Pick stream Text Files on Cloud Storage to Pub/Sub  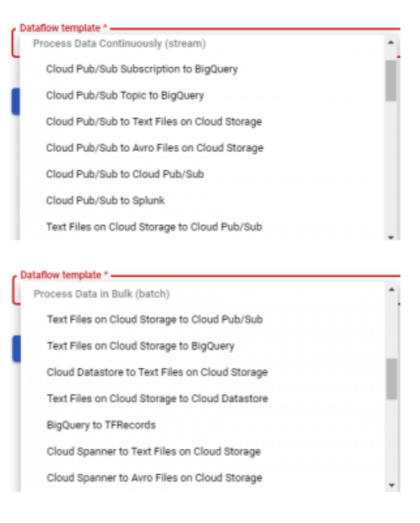tap(154, 227)
